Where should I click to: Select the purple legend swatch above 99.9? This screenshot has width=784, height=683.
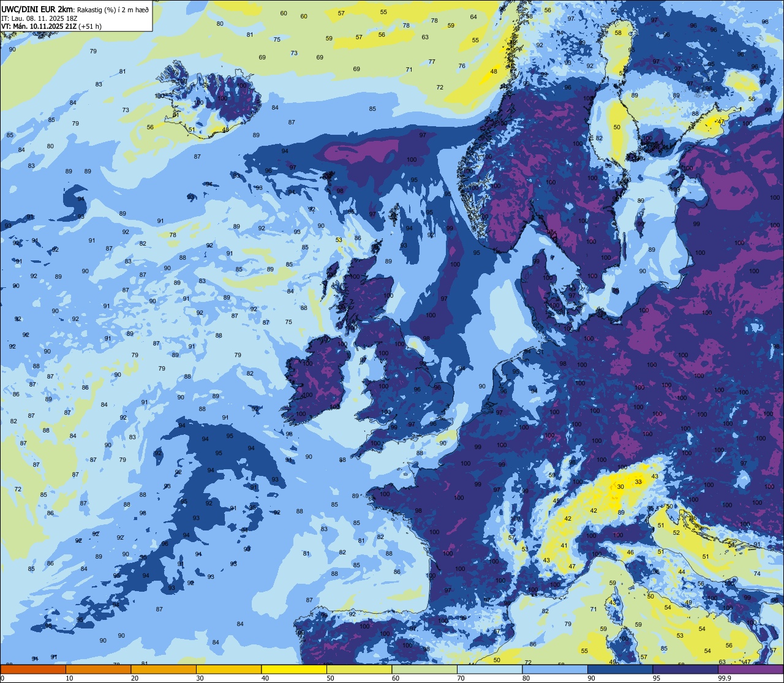750,669
